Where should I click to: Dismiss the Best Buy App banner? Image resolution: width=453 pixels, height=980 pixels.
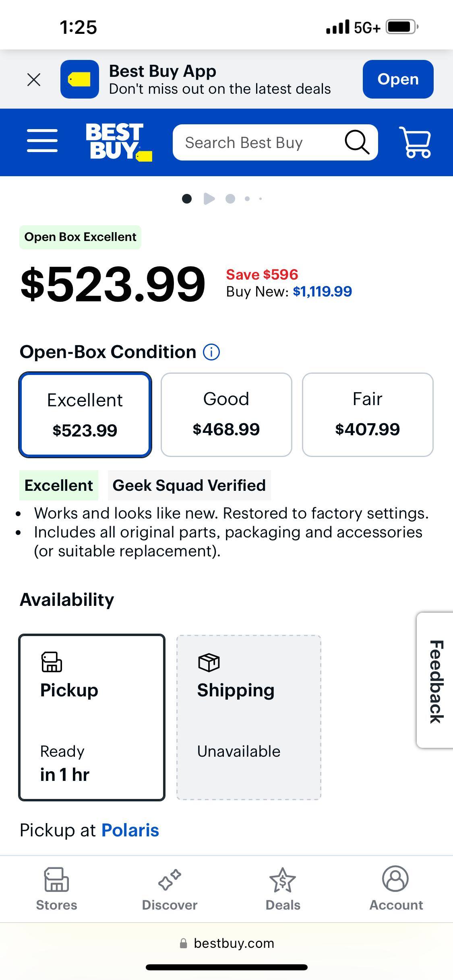(x=34, y=80)
